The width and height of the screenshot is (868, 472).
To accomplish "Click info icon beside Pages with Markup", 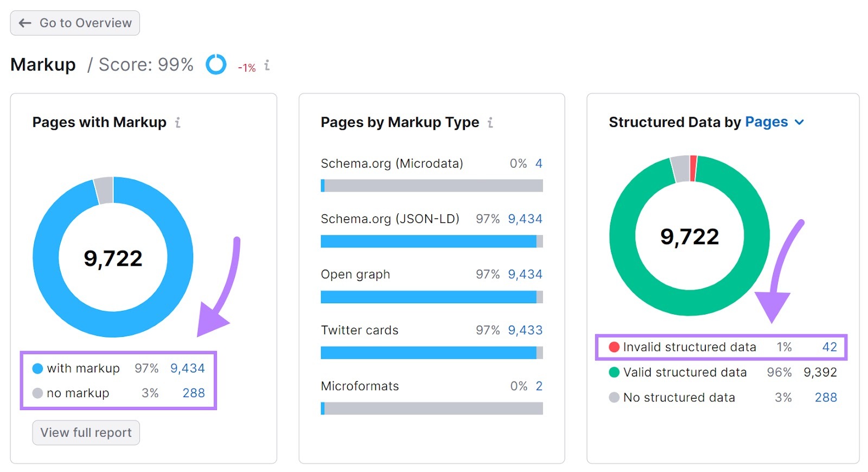I will (x=177, y=123).
